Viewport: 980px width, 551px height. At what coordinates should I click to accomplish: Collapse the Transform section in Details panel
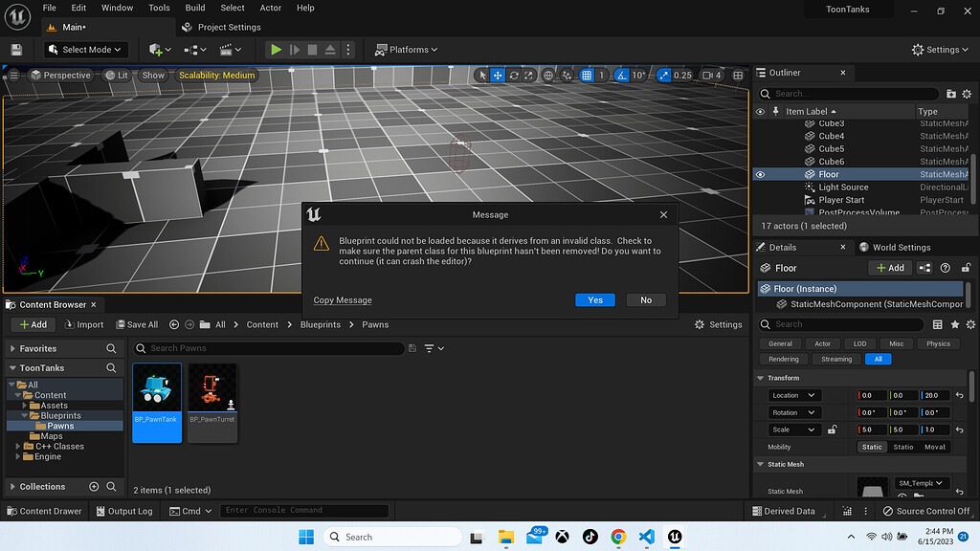pos(759,377)
